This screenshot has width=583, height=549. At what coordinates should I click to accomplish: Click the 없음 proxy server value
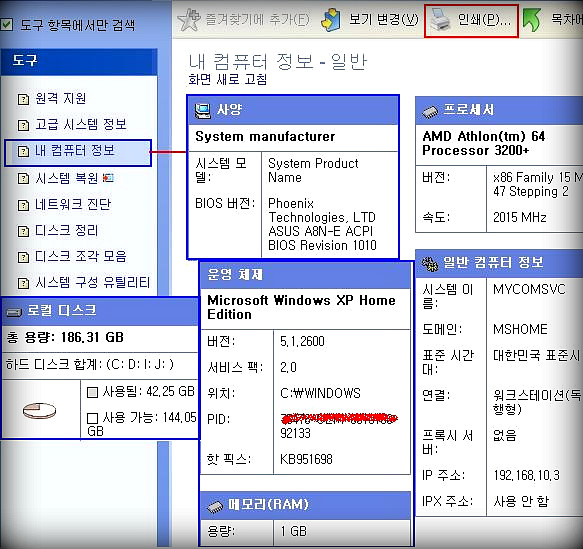click(x=505, y=435)
